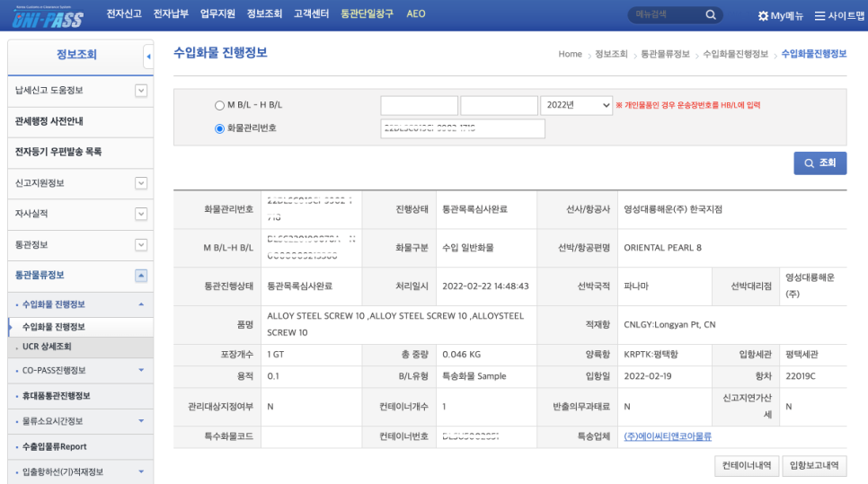Go to 정보조회 breadcrumb link

(611, 54)
